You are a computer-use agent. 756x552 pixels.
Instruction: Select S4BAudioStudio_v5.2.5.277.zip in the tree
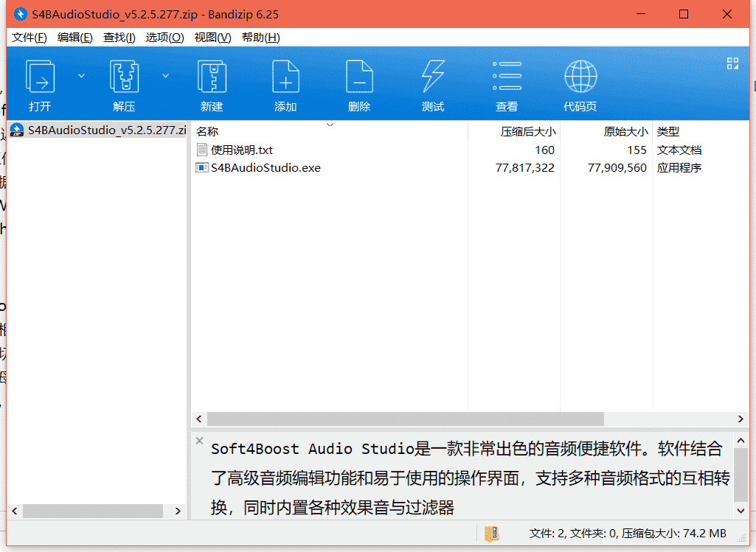tap(98, 130)
